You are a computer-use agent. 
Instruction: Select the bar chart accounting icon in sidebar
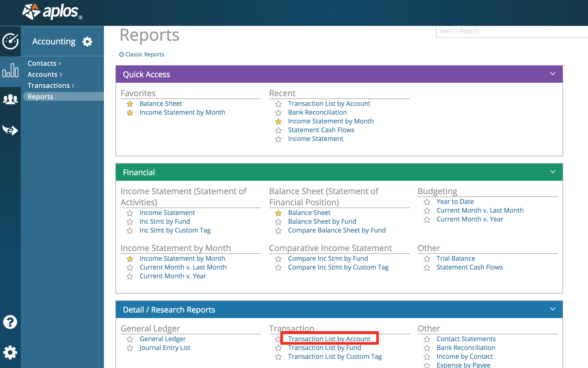click(x=10, y=71)
